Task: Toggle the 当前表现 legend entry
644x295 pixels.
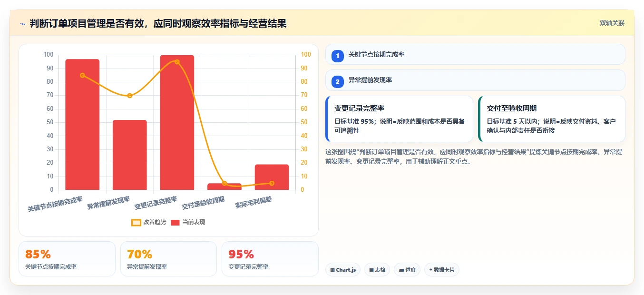Action: click(x=188, y=222)
